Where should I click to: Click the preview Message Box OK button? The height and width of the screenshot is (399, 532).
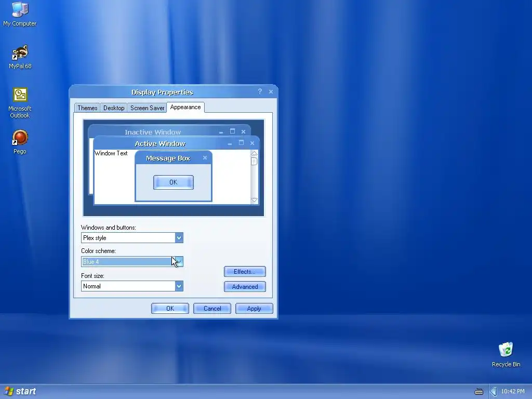point(174,182)
